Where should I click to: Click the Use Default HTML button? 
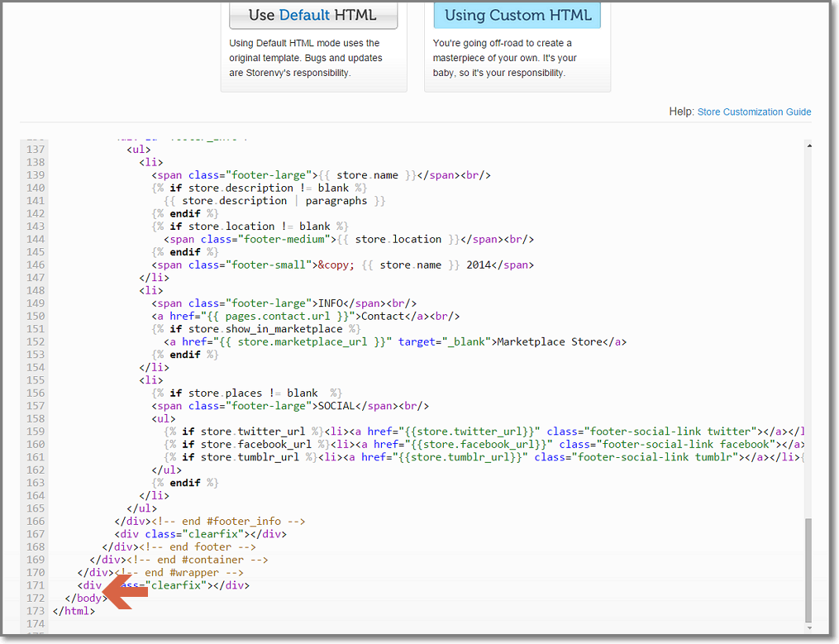click(x=312, y=15)
